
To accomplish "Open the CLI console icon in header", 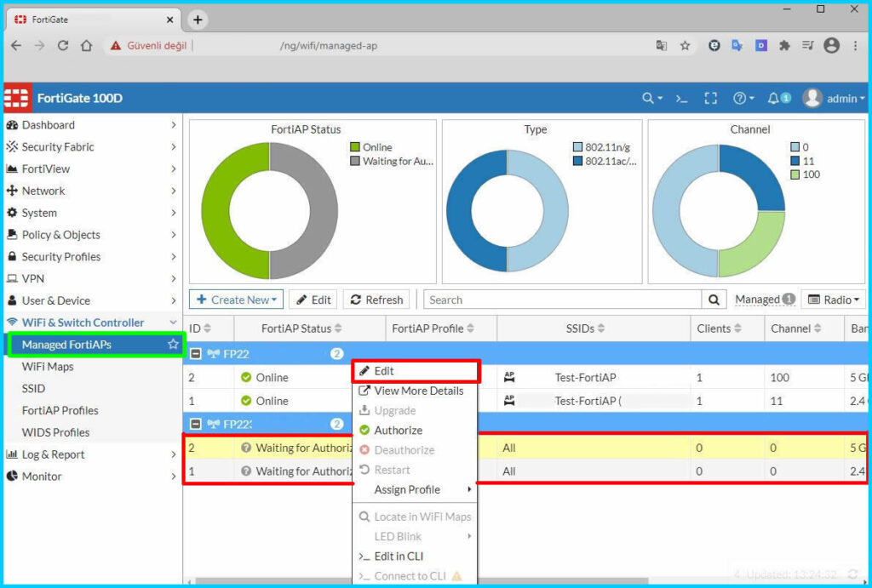I will [x=681, y=99].
